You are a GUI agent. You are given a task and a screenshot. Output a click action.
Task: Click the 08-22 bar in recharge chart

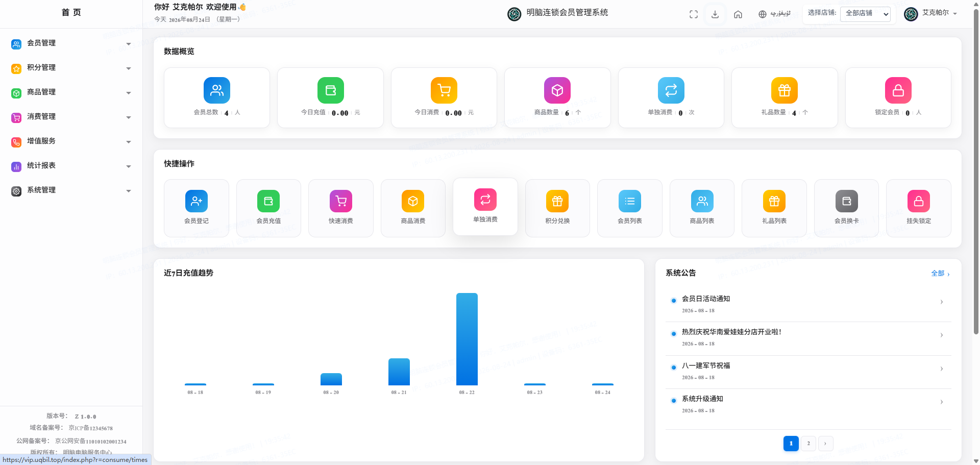tap(467, 339)
